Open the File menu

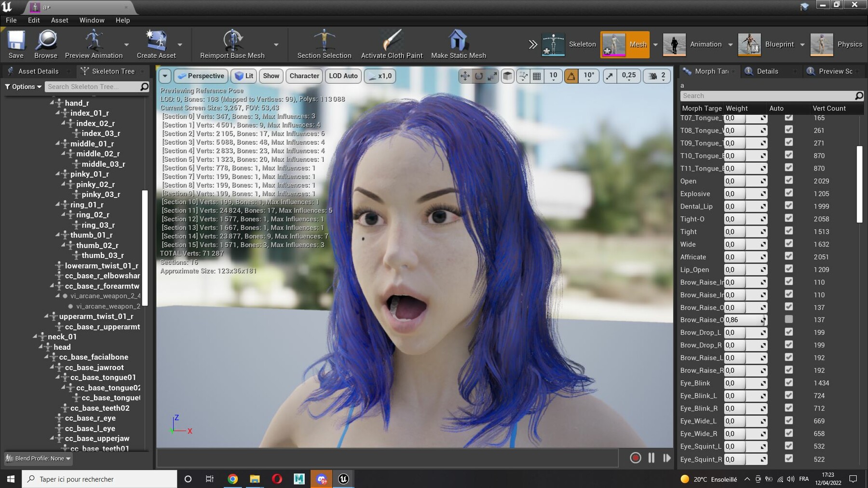11,20
